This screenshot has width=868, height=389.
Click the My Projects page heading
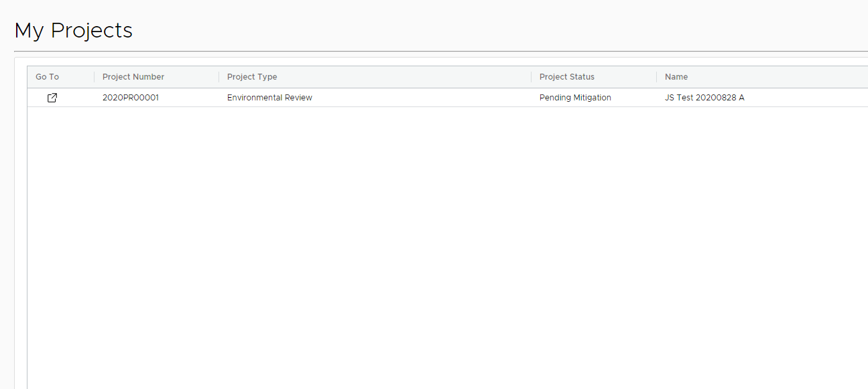pos(74,31)
